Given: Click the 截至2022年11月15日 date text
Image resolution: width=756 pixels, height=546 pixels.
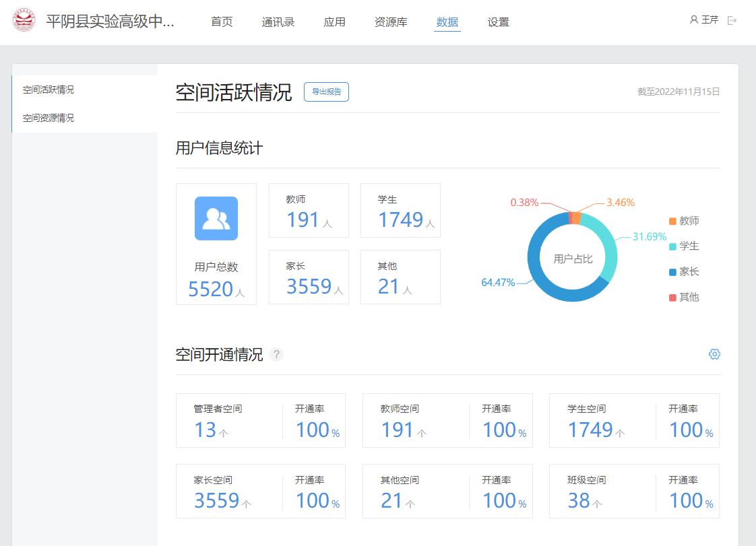Looking at the screenshot, I should 679,92.
